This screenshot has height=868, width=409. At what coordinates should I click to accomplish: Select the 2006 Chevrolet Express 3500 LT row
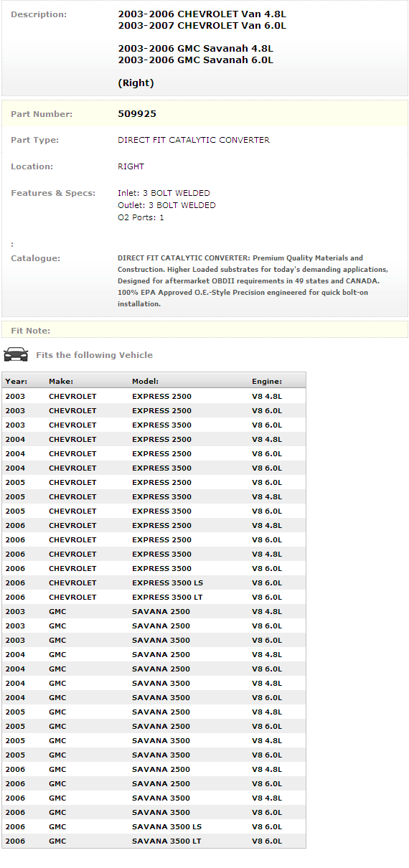(154, 597)
